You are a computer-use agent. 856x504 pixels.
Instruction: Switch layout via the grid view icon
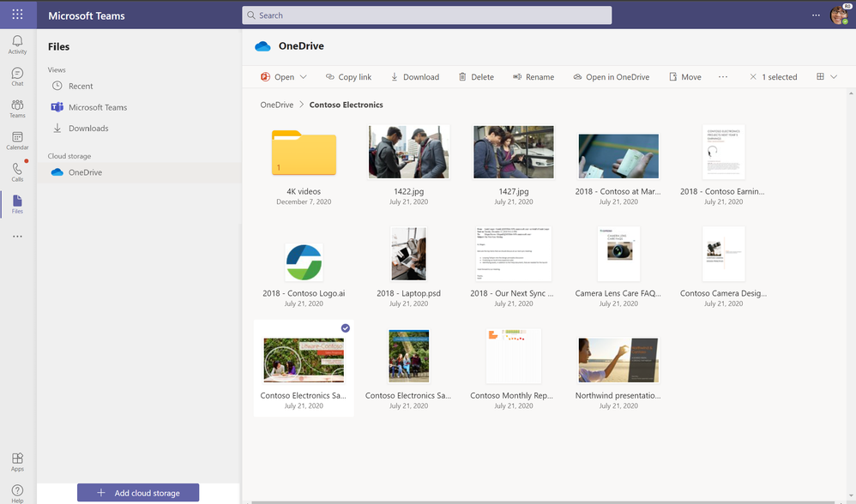tap(820, 77)
